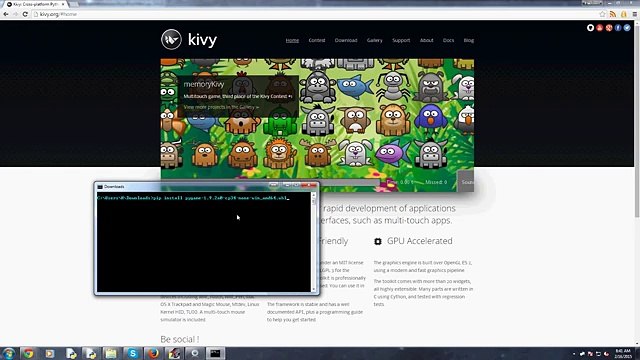Open the Support nav item
640x360 pixels.
coord(401,40)
